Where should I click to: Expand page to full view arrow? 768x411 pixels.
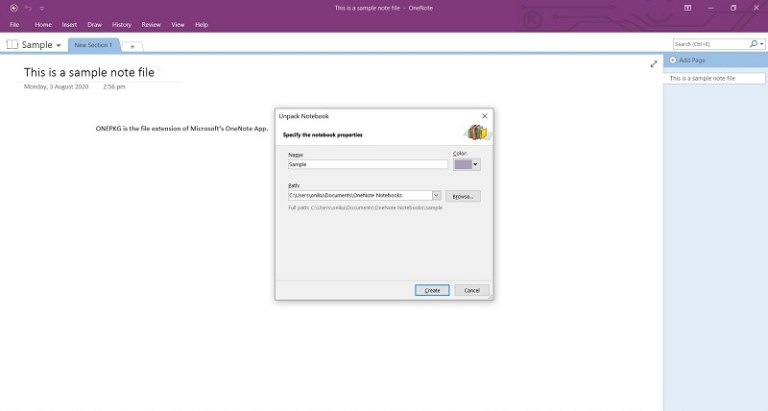point(653,64)
